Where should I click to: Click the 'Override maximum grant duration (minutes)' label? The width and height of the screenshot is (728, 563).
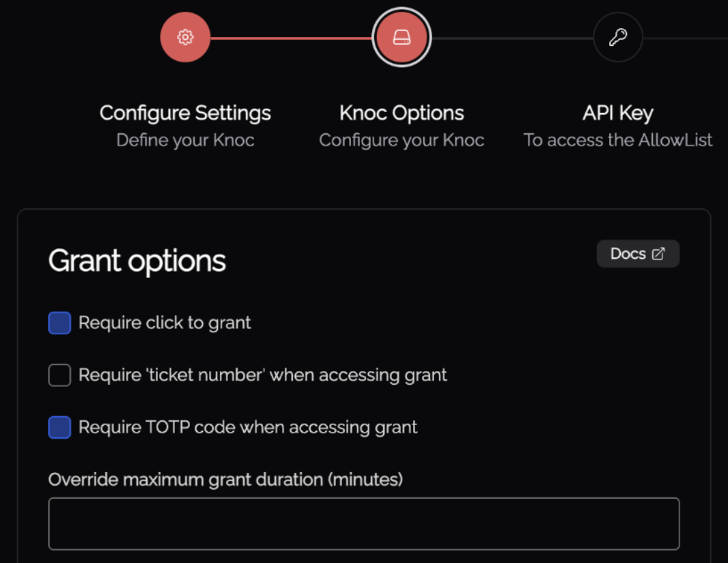pos(225,480)
